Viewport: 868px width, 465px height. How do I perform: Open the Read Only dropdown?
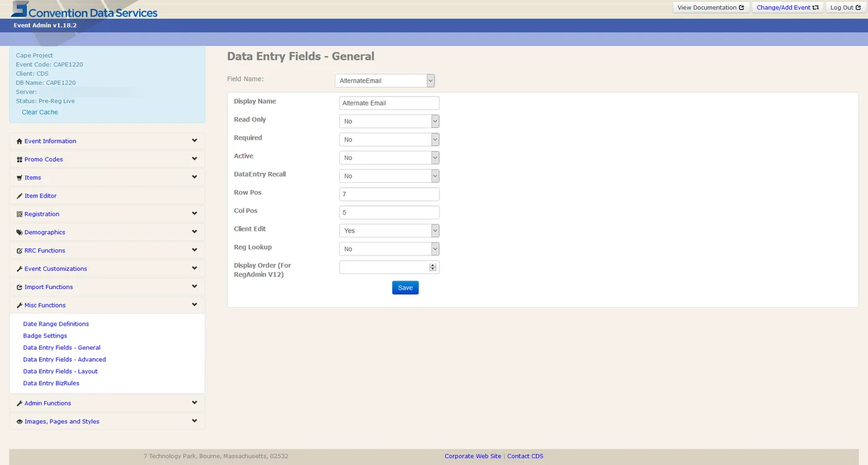pyautogui.click(x=389, y=121)
